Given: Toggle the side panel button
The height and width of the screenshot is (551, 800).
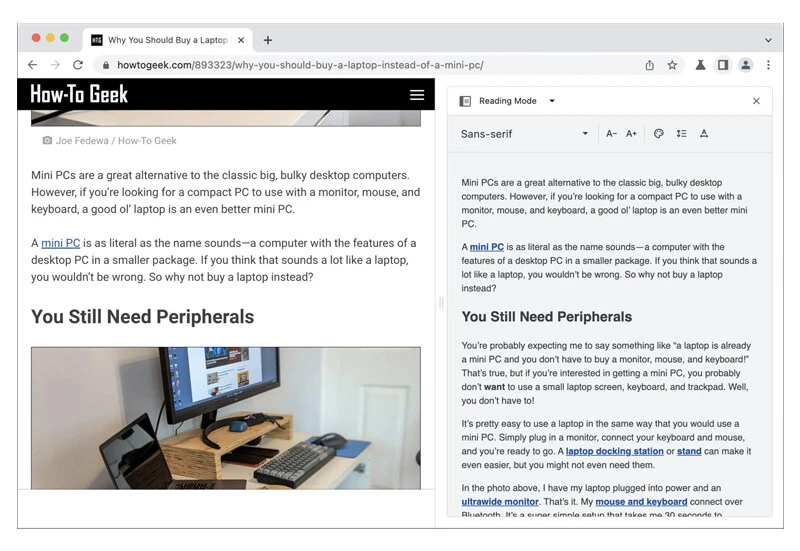Looking at the screenshot, I should point(723,65).
